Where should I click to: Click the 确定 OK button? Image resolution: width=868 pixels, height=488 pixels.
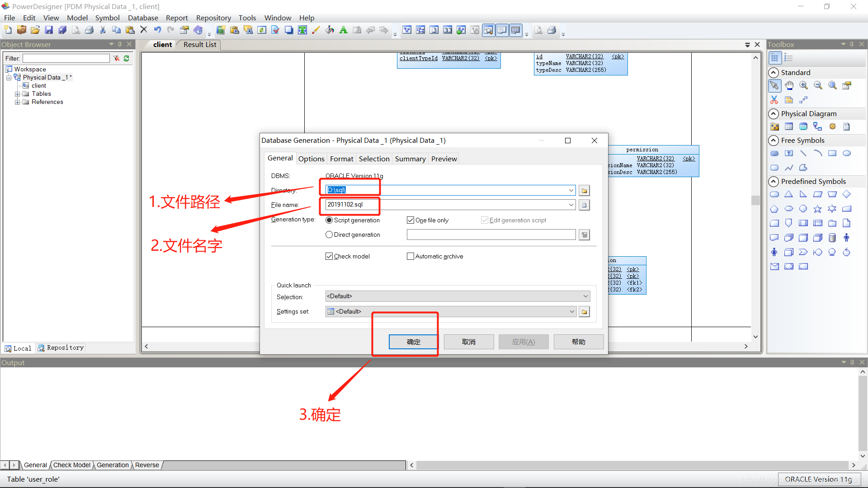[x=413, y=342]
